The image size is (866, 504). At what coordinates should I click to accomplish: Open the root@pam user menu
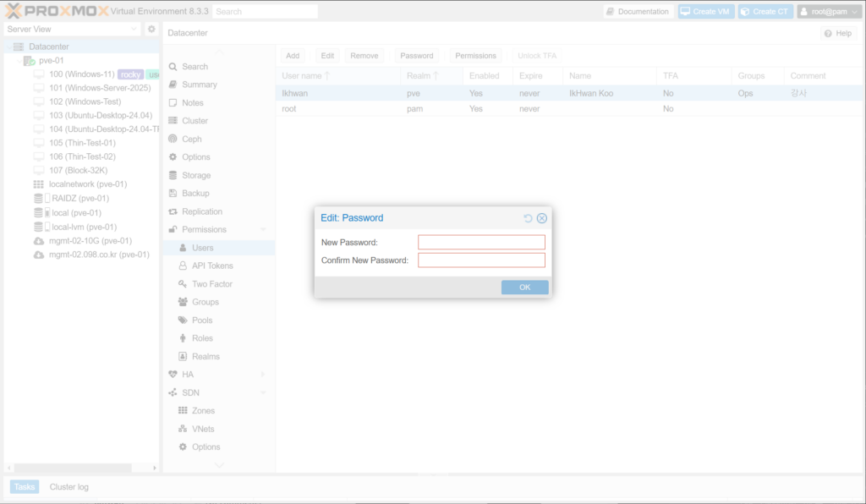(828, 12)
